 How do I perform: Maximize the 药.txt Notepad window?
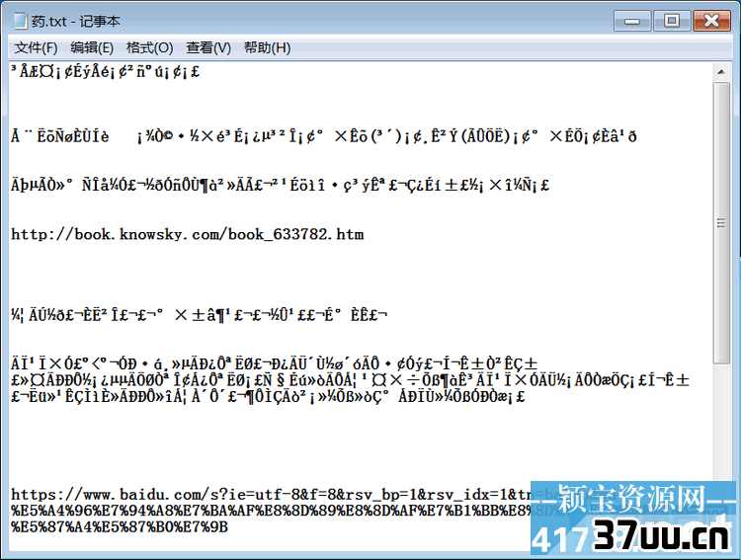point(672,22)
